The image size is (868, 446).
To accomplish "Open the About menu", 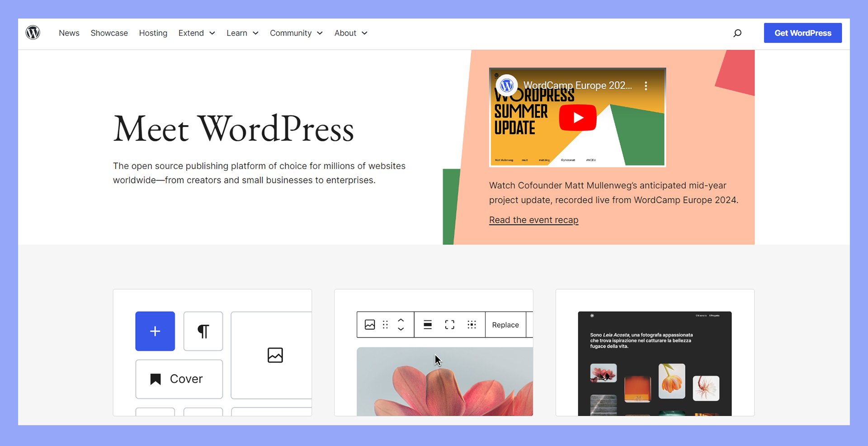I will pyautogui.click(x=350, y=33).
